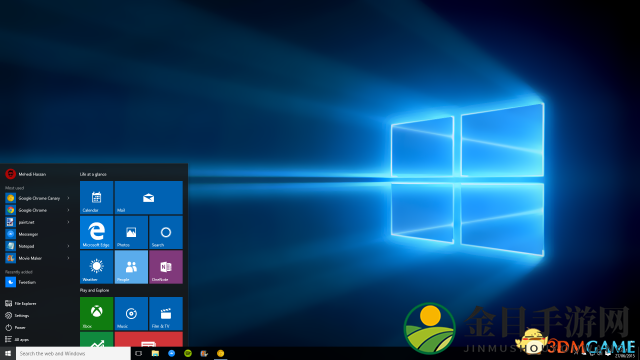
Task: Open the Calendar tile
Action: (x=96, y=198)
